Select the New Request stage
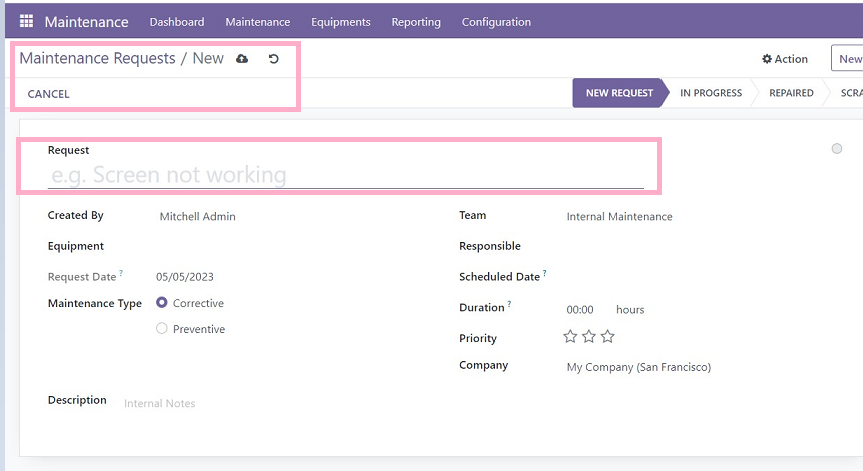The image size is (863, 471). [x=619, y=93]
